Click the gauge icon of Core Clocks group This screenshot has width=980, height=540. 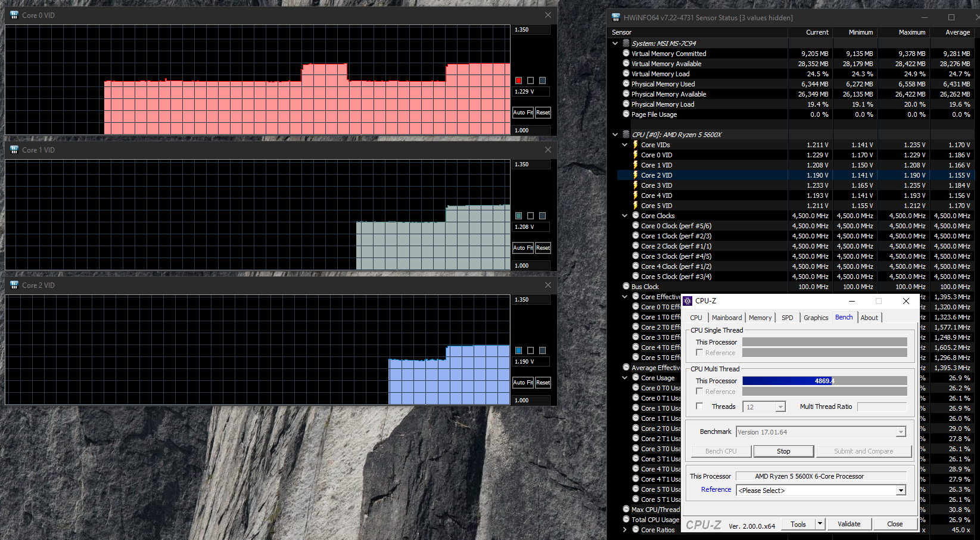636,215
